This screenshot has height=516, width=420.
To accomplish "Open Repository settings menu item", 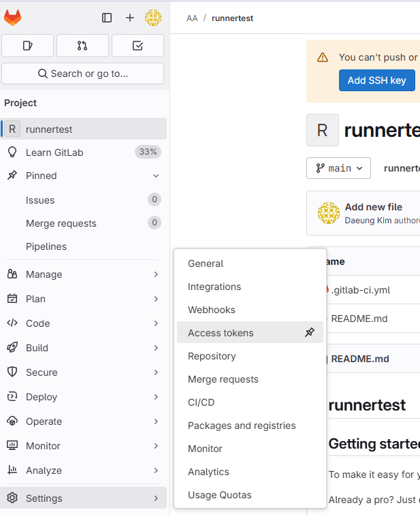I will 212,356.
